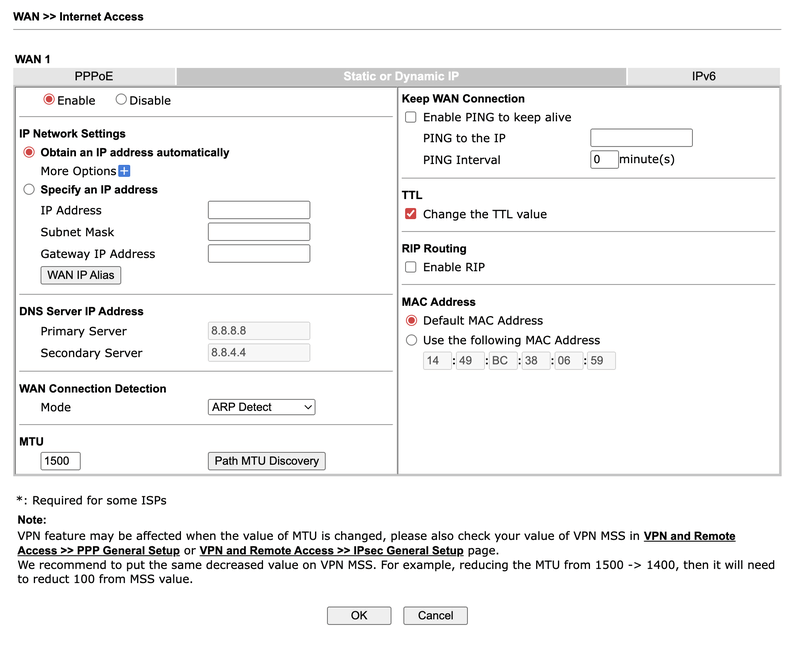Cancel the WAN configuration changes
The height and width of the screenshot is (645, 800).
coord(435,616)
